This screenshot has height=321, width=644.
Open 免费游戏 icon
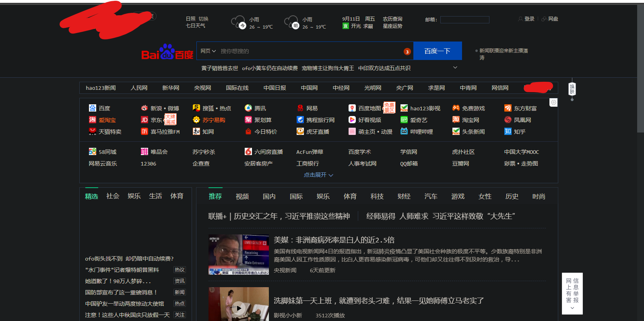coord(456,108)
